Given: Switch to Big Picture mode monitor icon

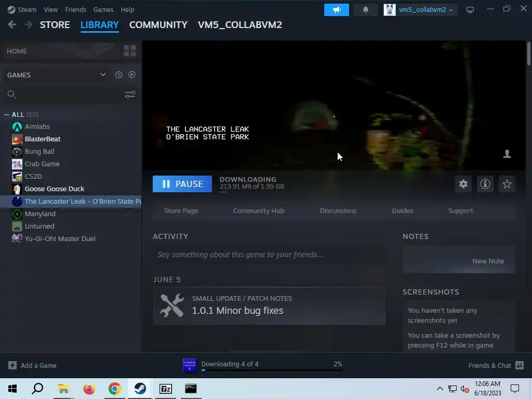Looking at the screenshot, I should (x=470, y=10).
